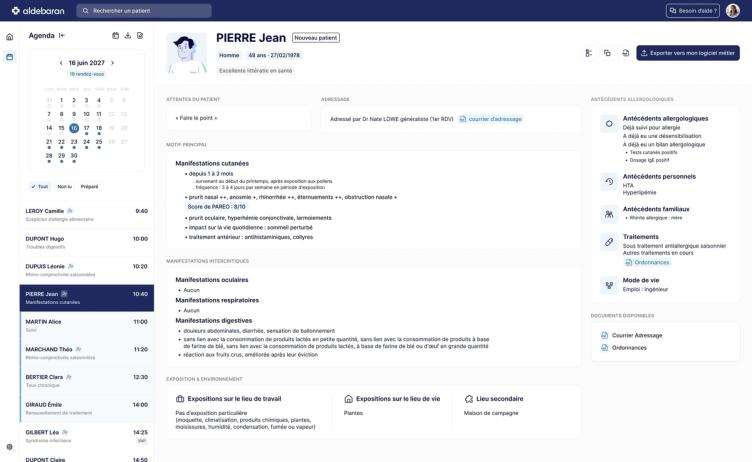Image resolution: width=752 pixels, height=462 pixels.
Task: Click the Traitements pill icon
Action: click(609, 242)
